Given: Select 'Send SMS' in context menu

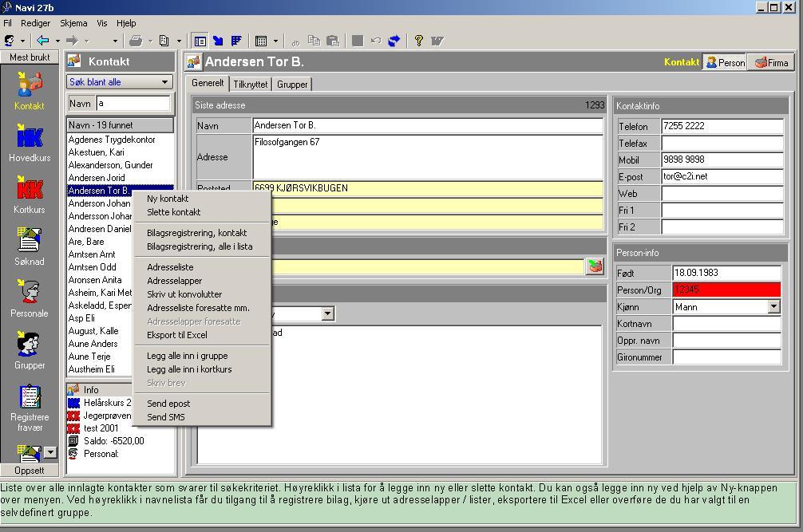Looking at the screenshot, I should point(202,417).
